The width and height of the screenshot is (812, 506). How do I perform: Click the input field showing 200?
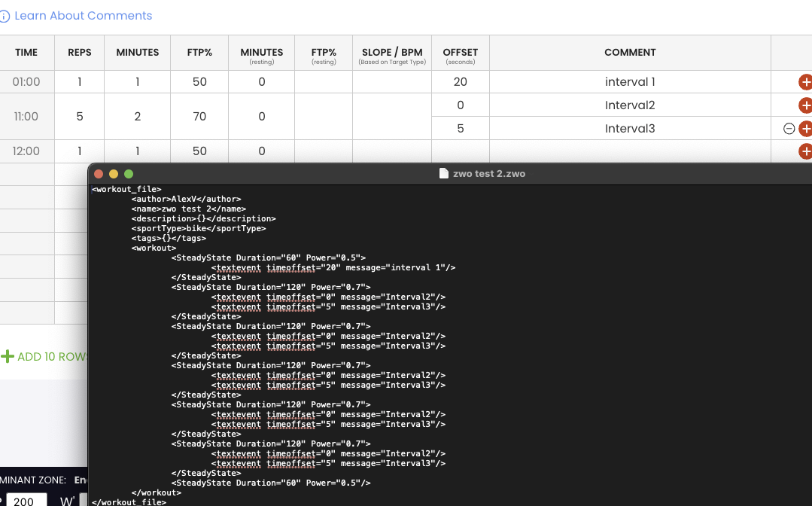26,500
